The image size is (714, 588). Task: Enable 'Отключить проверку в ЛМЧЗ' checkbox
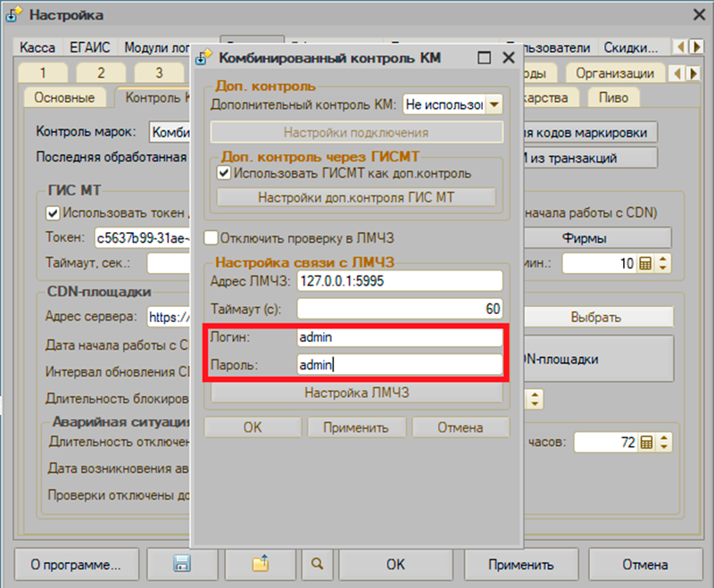tap(211, 237)
